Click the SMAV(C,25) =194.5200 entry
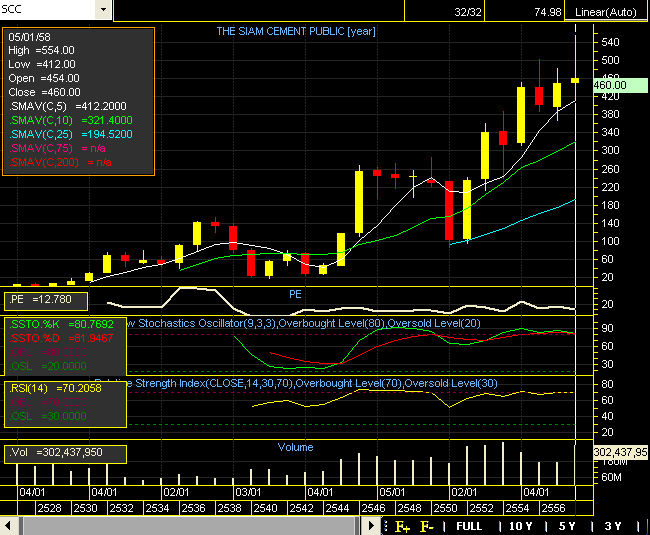 tap(71, 134)
